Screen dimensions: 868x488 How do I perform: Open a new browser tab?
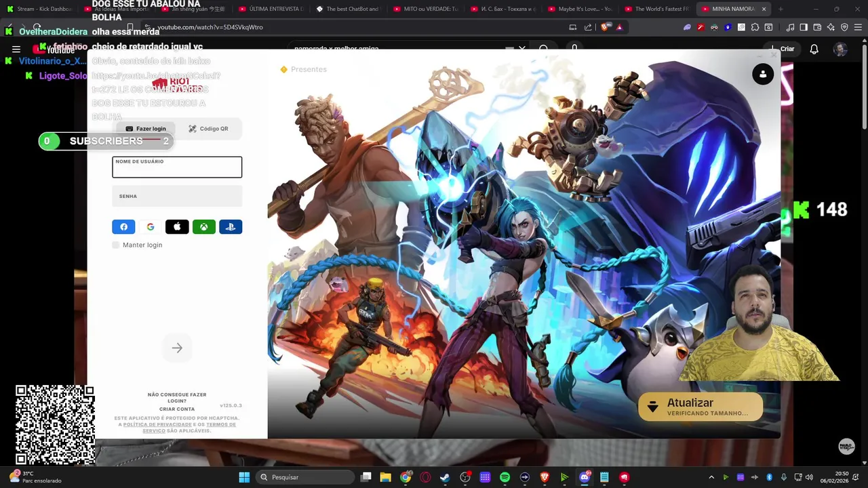[781, 9]
